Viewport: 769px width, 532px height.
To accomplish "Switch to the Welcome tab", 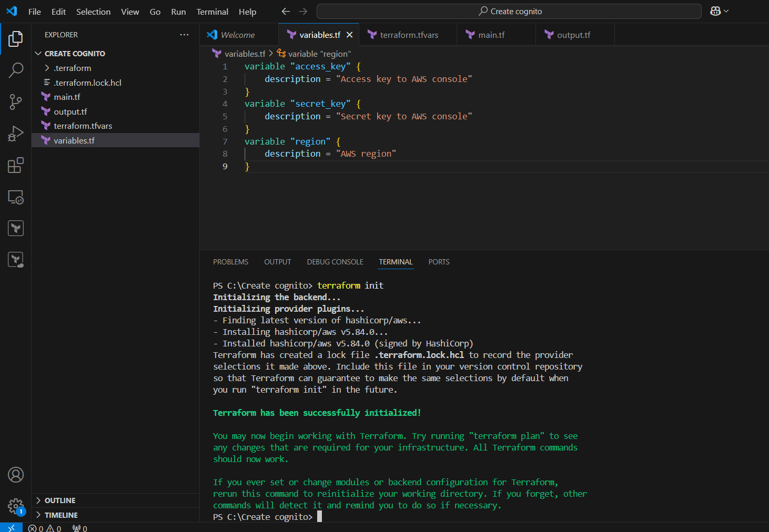I will coord(239,35).
